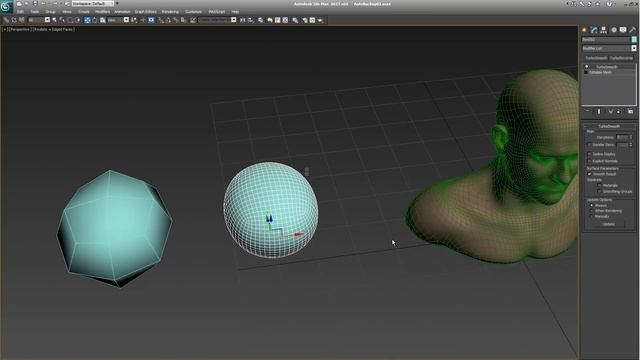Enable the Render Iters checkbox

pos(589,145)
